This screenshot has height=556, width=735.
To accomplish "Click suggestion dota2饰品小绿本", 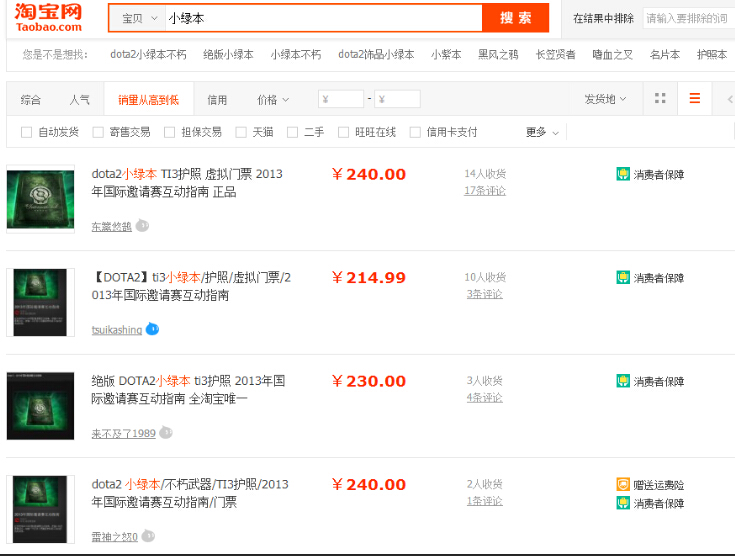I will (x=376, y=54).
